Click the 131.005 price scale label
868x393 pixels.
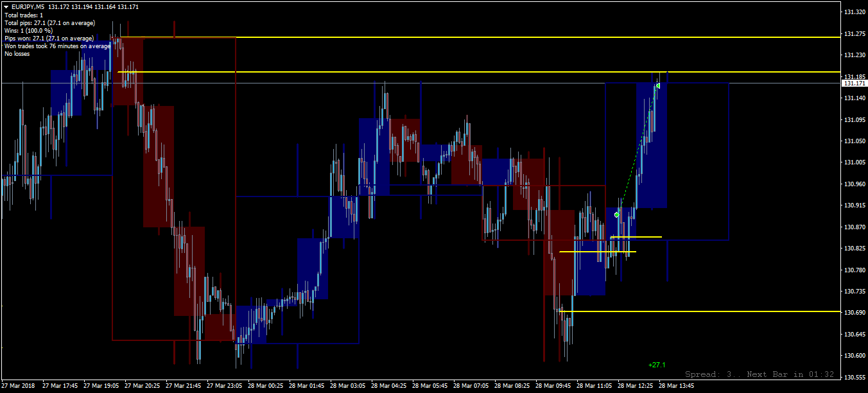(x=855, y=162)
